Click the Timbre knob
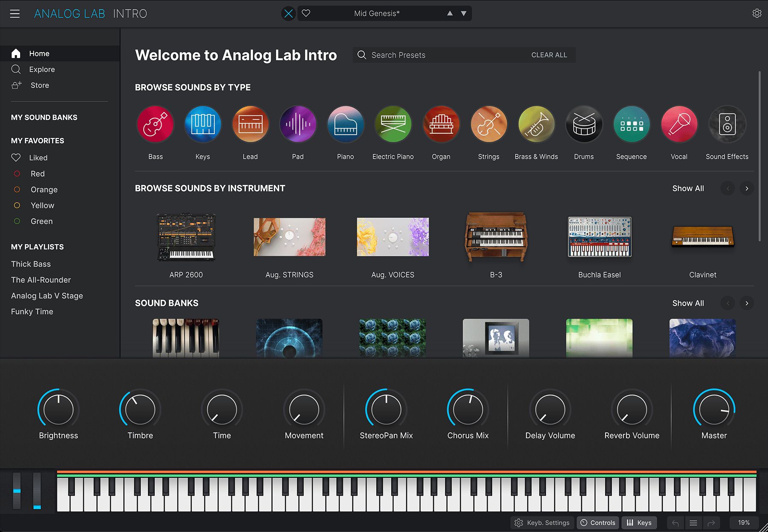Screen dimensions: 768x532 click(140, 409)
